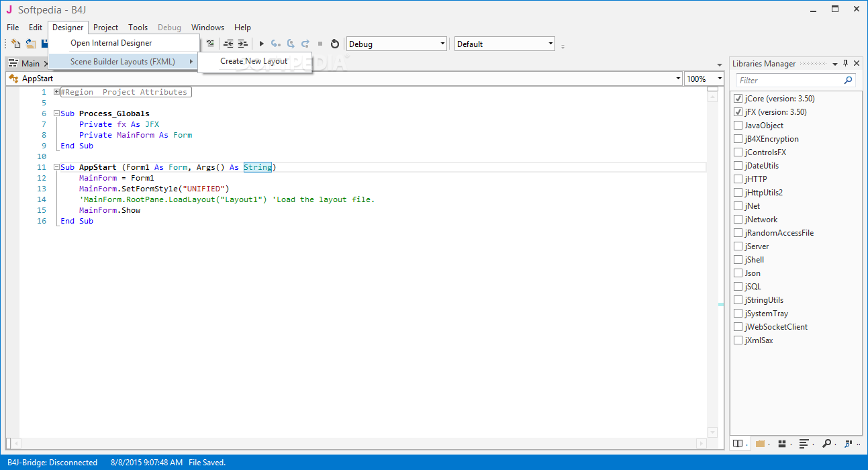Open the Quick Search magnifier tab icon
The image size is (868, 470).
click(826, 443)
